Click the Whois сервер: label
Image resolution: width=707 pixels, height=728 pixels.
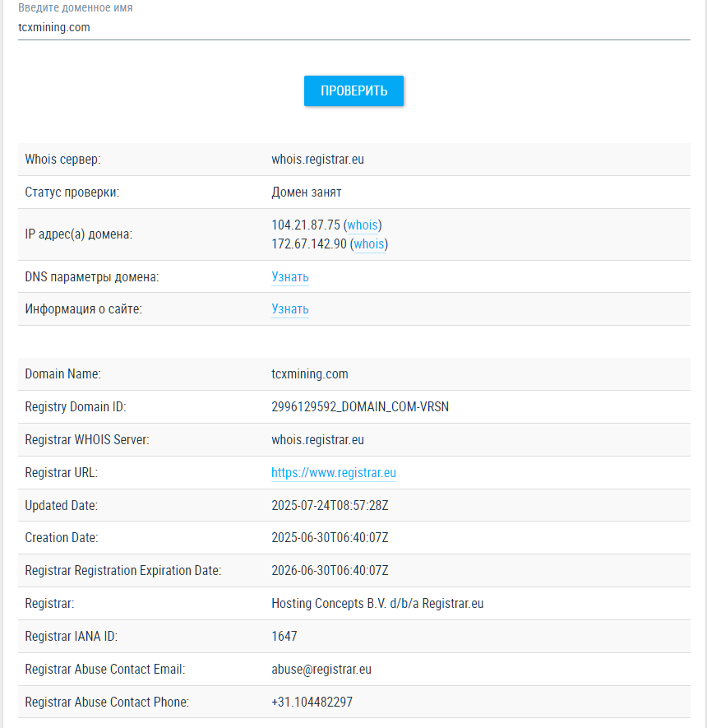pos(62,160)
